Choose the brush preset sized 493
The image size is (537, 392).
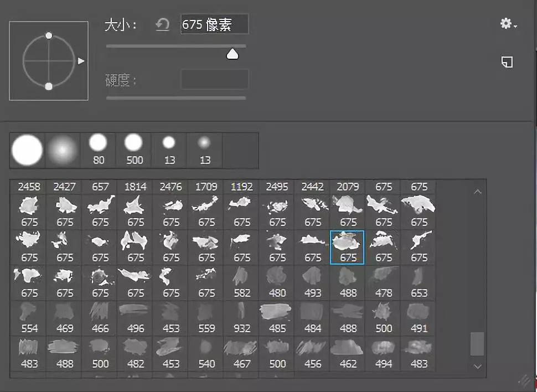313,283
